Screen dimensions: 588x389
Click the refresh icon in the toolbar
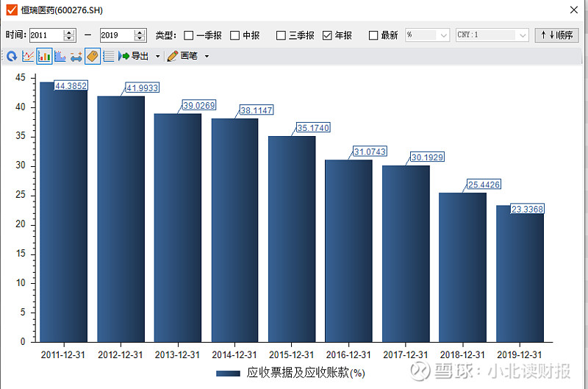12,57
